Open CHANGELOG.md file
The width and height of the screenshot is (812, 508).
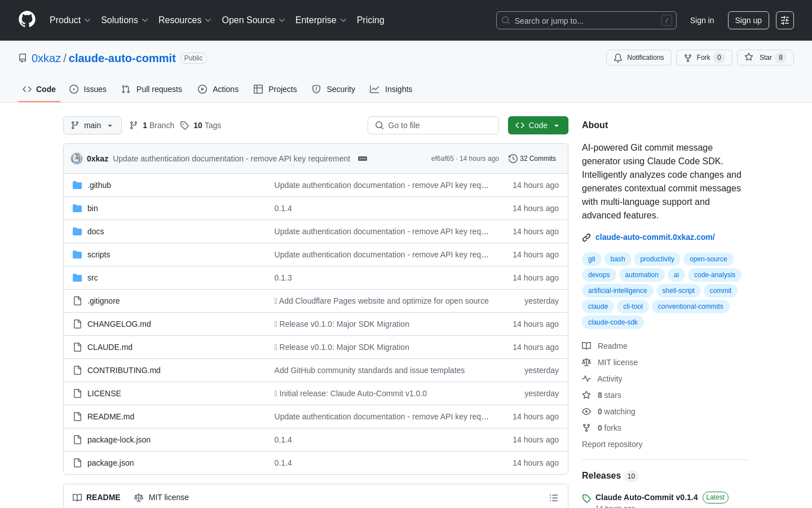pos(119,324)
